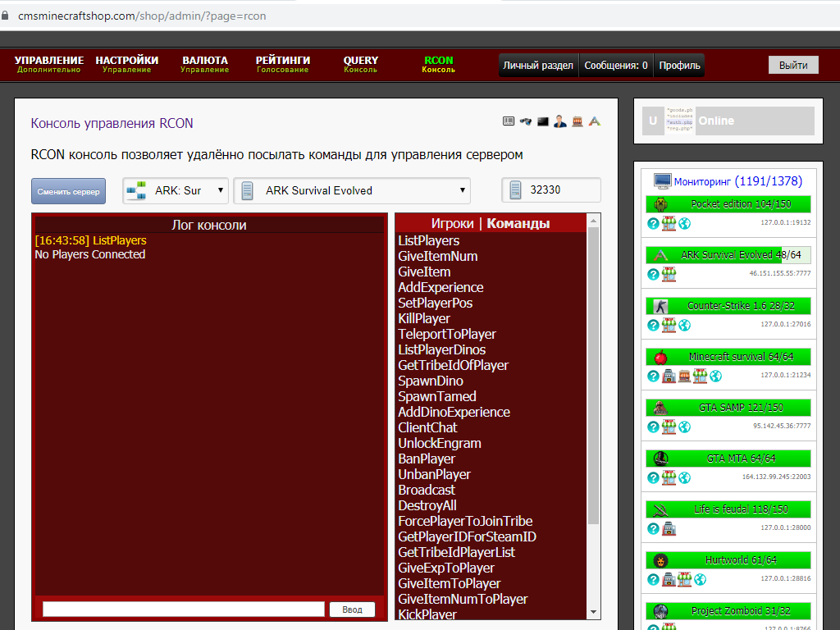Screen dimensions: 840x630
Task: Click the black terminal icon above the console
Action: click(x=542, y=121)
